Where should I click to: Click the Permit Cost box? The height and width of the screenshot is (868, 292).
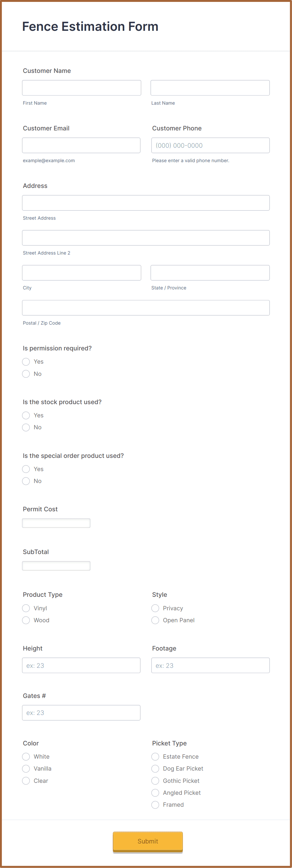pos(56,523)
